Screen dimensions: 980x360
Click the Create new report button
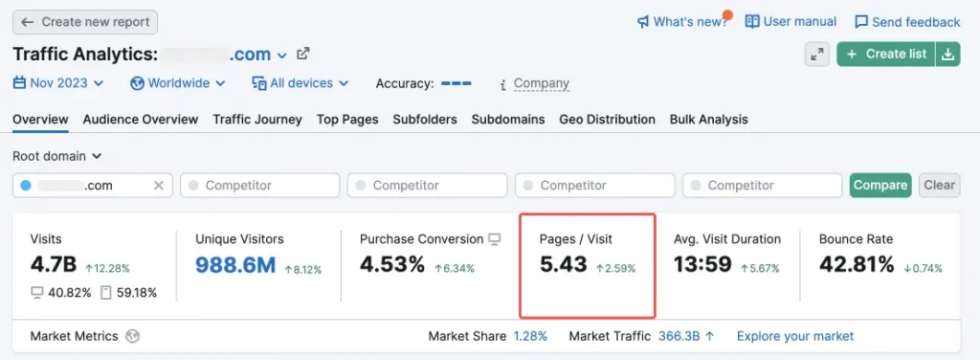85,22
